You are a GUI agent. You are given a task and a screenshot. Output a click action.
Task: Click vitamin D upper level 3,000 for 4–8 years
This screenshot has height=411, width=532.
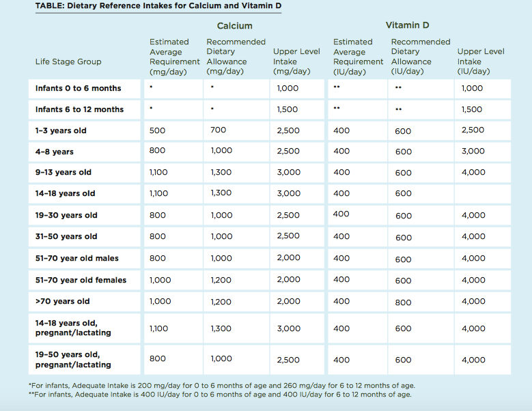pyautogui.click(x=473, y=152)
